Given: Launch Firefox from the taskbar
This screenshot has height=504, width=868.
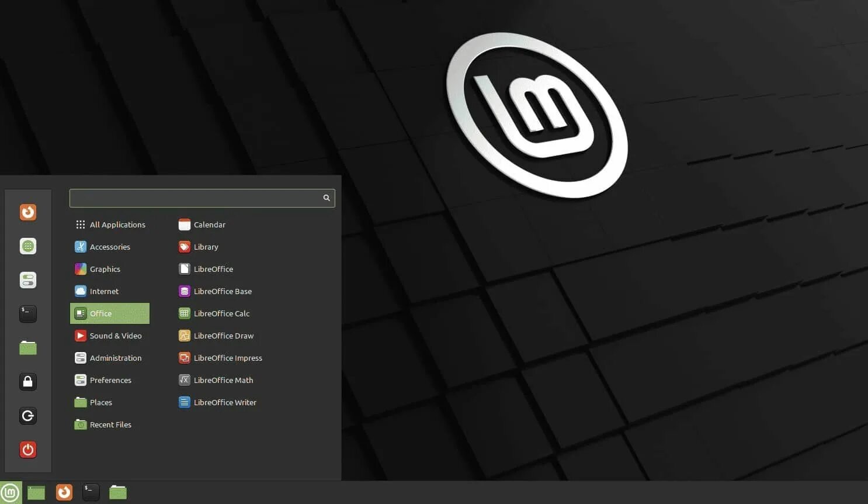Looking at the screenshot, I should click(64, 492).
